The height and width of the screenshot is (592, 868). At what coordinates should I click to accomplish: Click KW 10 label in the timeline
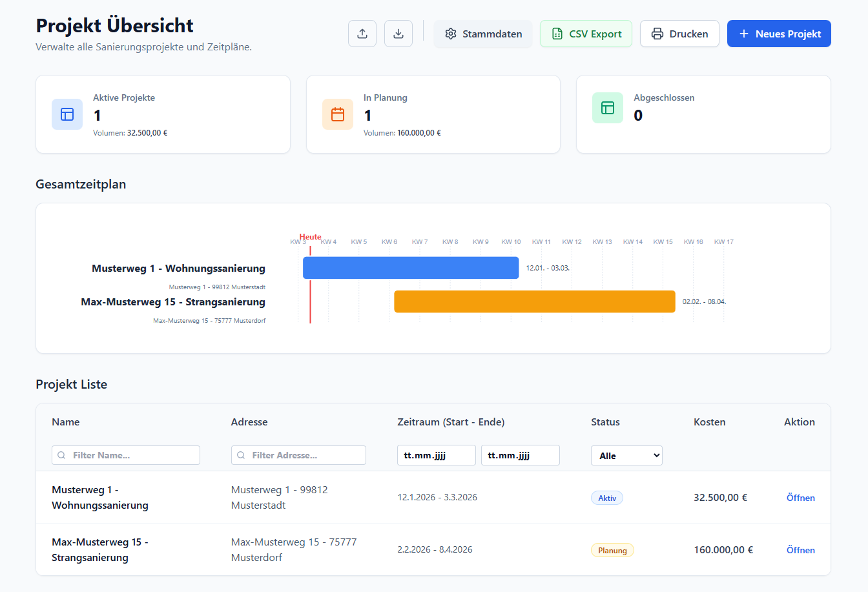pyautogui.click(x=511, y=242)
